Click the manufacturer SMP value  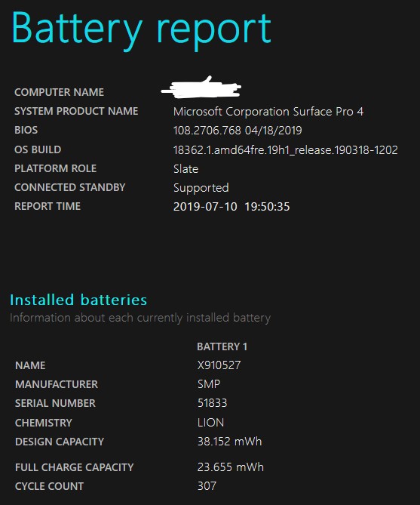click(209, 384)
